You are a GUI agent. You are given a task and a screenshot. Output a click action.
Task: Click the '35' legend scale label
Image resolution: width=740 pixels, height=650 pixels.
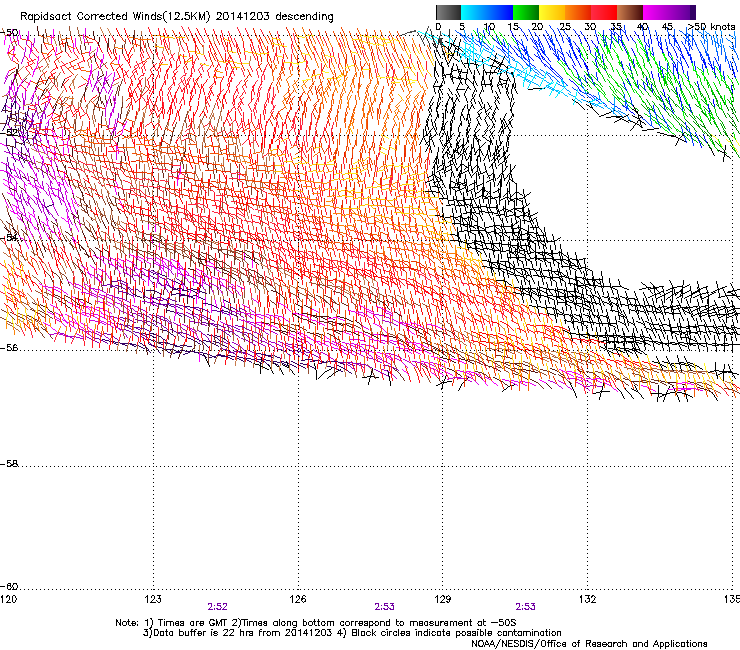(x=616, y=27)
